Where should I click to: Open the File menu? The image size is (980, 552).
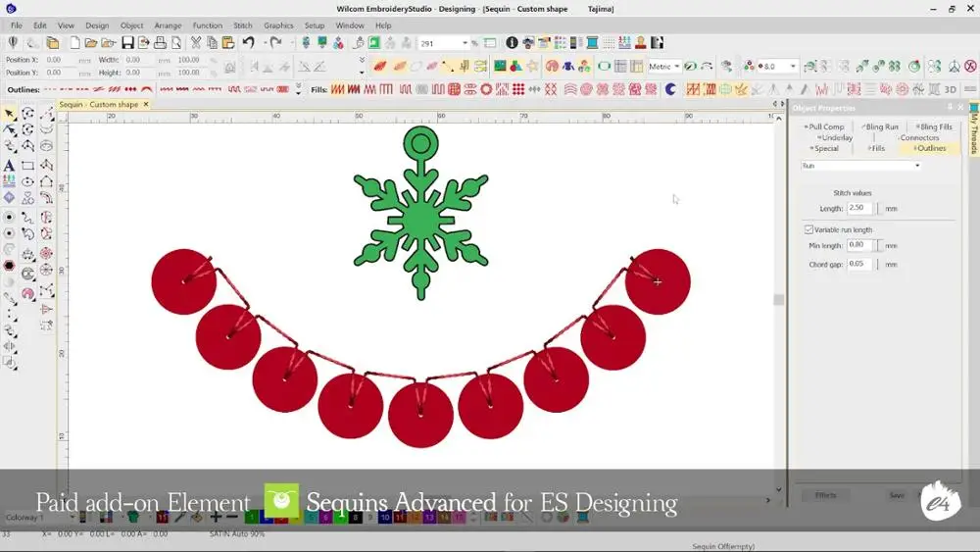17,25
